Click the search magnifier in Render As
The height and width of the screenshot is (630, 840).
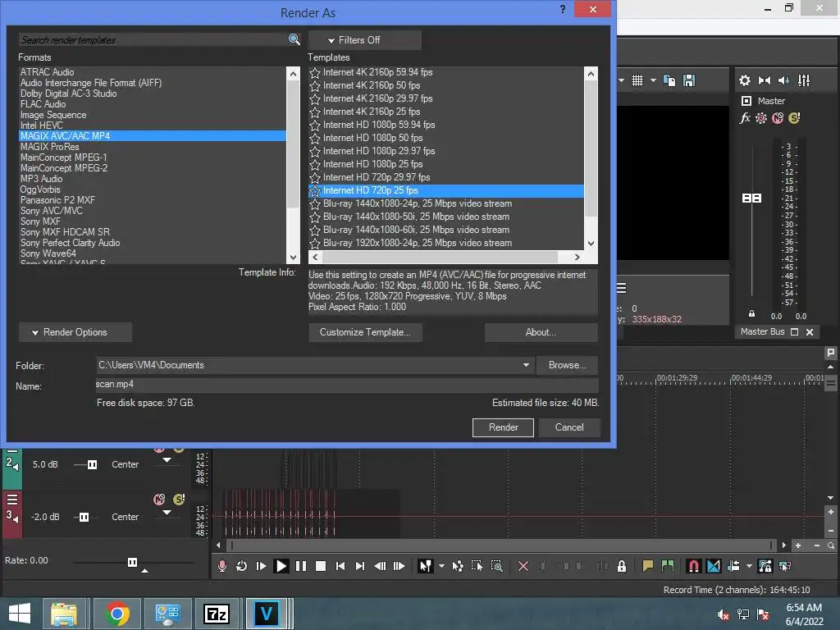(x=294, y=39)
